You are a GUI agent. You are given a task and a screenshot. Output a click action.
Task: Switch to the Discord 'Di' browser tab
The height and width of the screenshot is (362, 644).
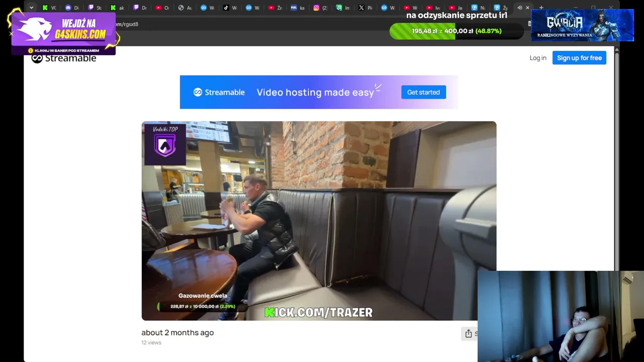(72, 8)
